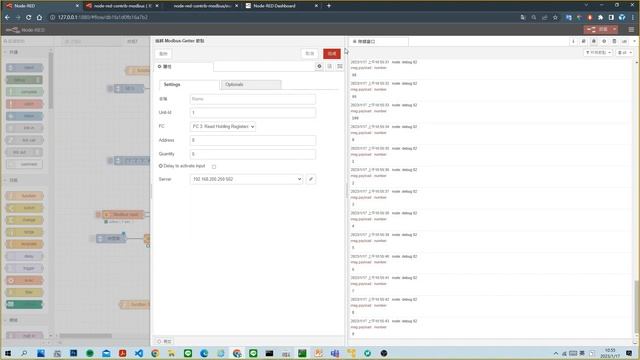Click the Address input field
The image size is (640, 360).
[x=253, y=140]
